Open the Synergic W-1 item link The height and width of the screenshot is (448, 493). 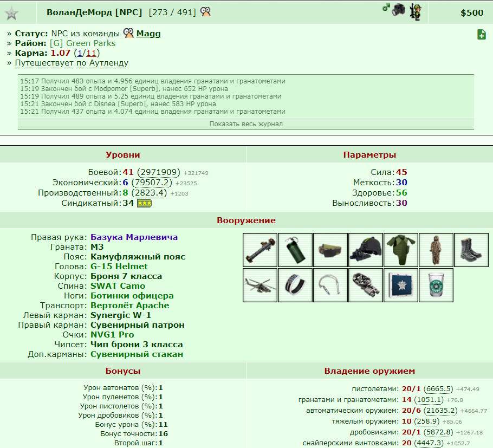[121, 315]
